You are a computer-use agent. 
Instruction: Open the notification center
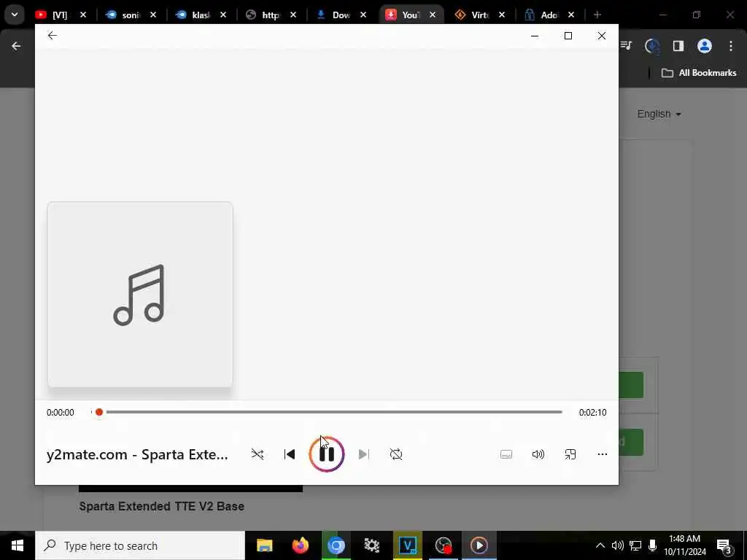(x=724, y=545)
